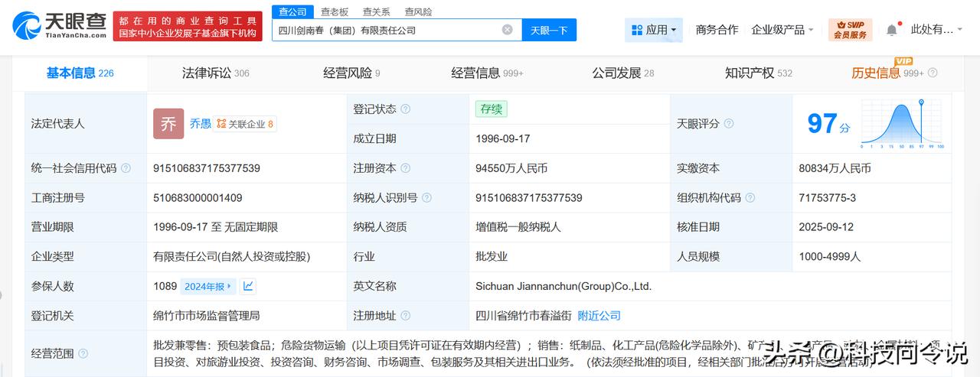
Task: Switch to the 查风险 search tab
Action: point(419,11)
